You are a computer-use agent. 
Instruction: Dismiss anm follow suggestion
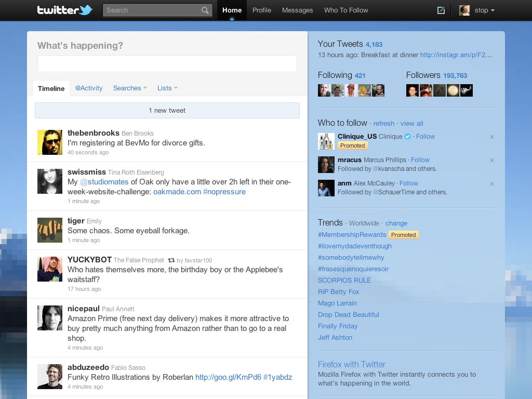coord(491,184)
